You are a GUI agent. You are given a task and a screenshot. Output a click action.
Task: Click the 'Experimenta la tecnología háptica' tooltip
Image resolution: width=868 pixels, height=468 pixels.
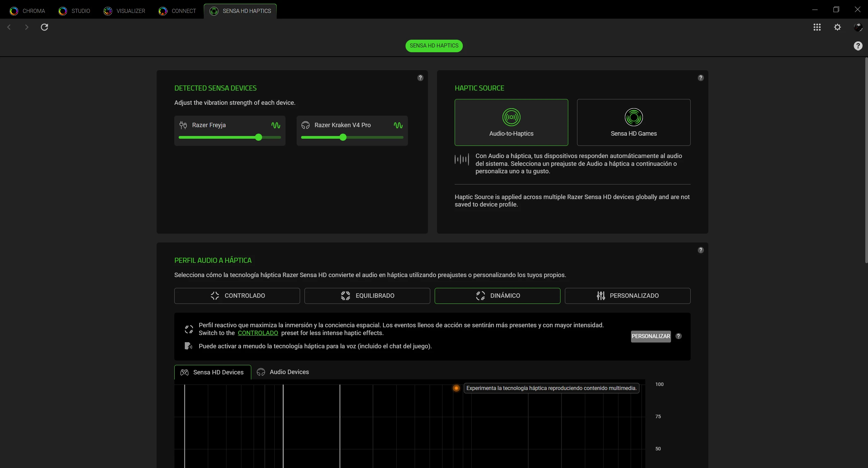[551, 388]
